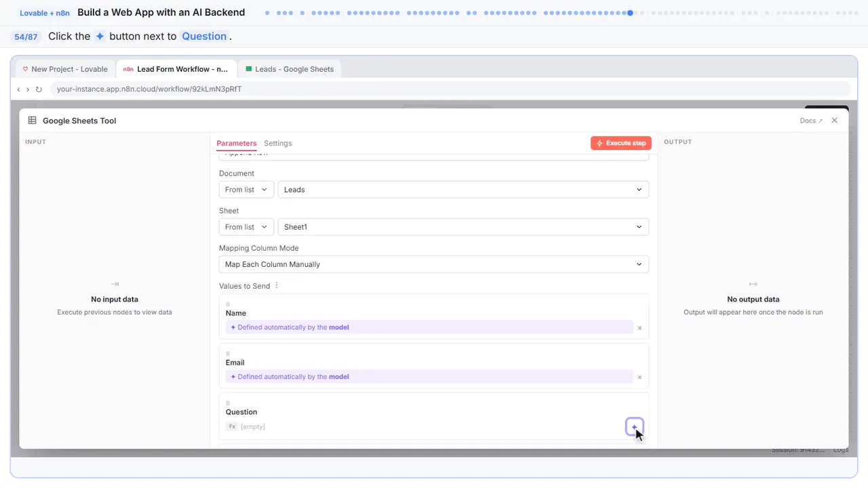Screen dimensions: 868x488
Task: Click the '54/87' step counter
Action: point(26,37)
